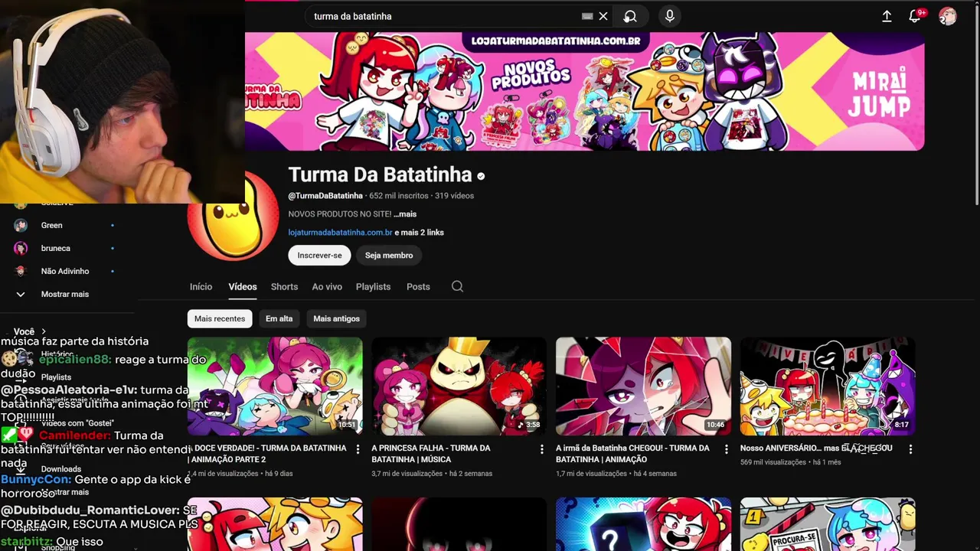Click the search magnifier button
The image size is (980, 551).
point(630,16)
